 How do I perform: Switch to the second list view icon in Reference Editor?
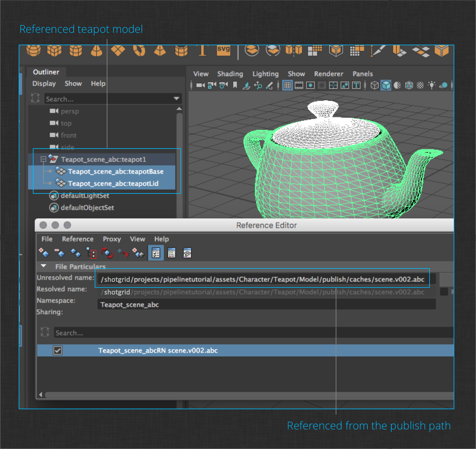[172, 253]
